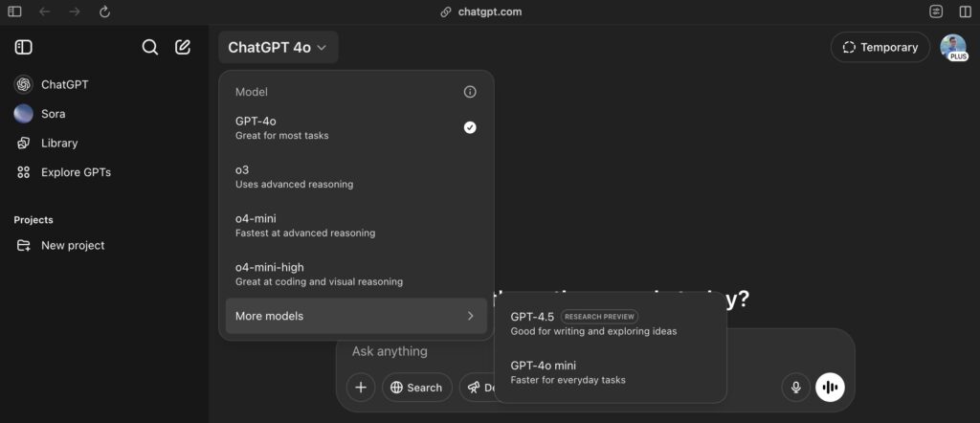
Task: Open ChatGPT in the sidebar
Action: (104, 84)
